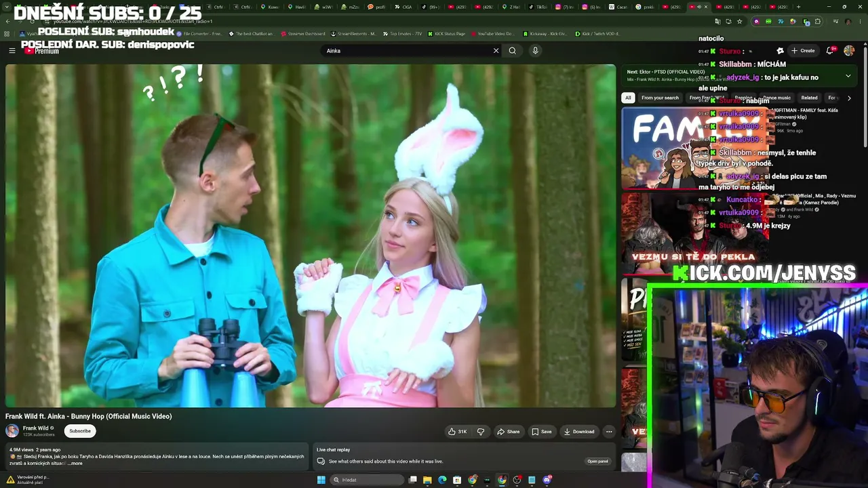868x488 pixels.
Task: Open the YouTube Premium perks icon beside Create
Action: click(780, 51)
